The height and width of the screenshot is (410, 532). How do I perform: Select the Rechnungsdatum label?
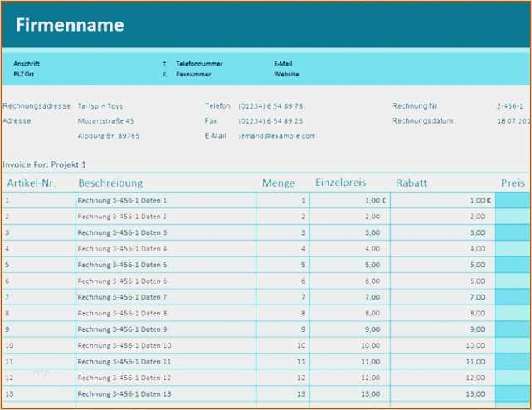coord(422,121)
